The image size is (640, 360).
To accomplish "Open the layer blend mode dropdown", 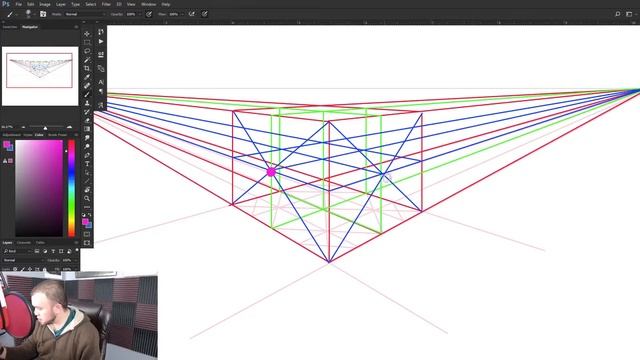I will (x=23, y=260).
